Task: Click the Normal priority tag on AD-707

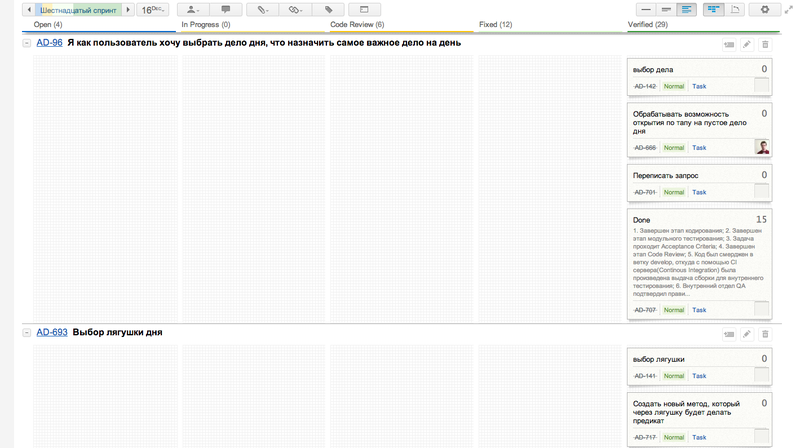Action: [673, 310]
